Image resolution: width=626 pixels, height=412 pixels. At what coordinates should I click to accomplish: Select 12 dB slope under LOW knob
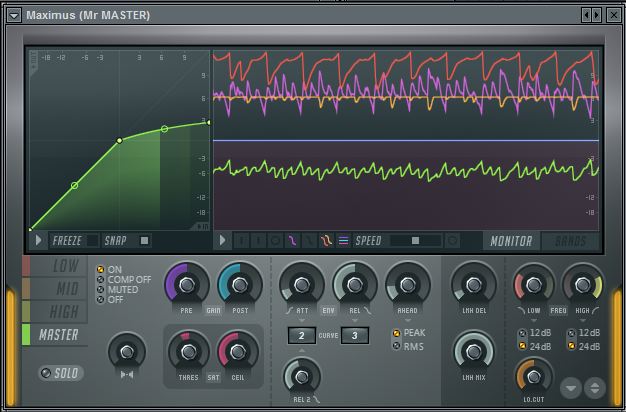[522, 332]
